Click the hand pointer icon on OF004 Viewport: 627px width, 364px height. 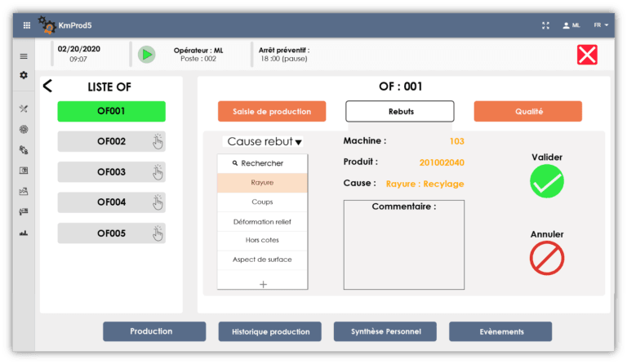tap(158, 202)
